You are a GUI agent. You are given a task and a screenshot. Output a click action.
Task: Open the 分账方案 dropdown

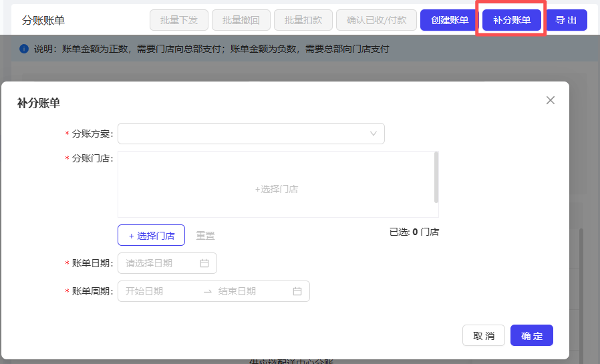[251, 134]
